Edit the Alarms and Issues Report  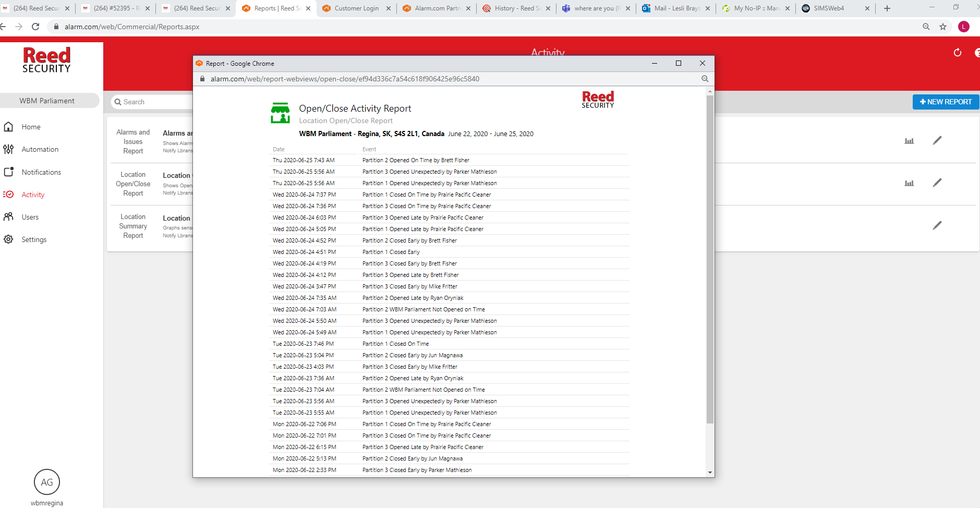937,140
